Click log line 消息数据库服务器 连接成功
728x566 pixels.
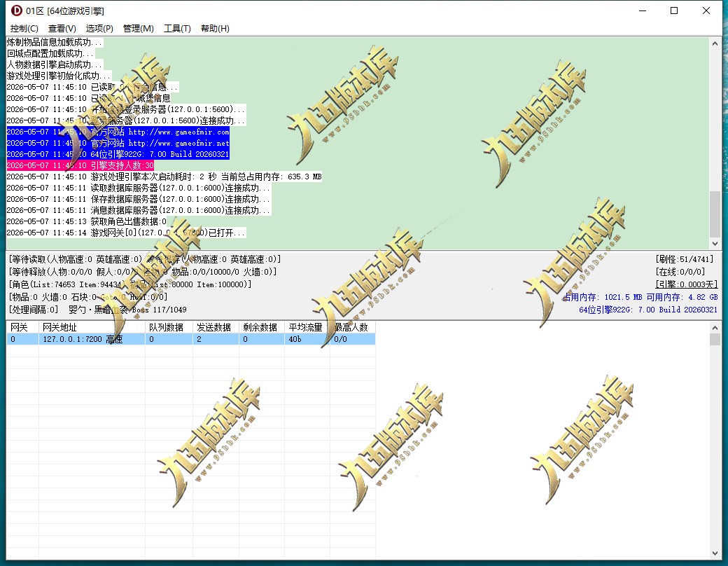tap(139, 210)
